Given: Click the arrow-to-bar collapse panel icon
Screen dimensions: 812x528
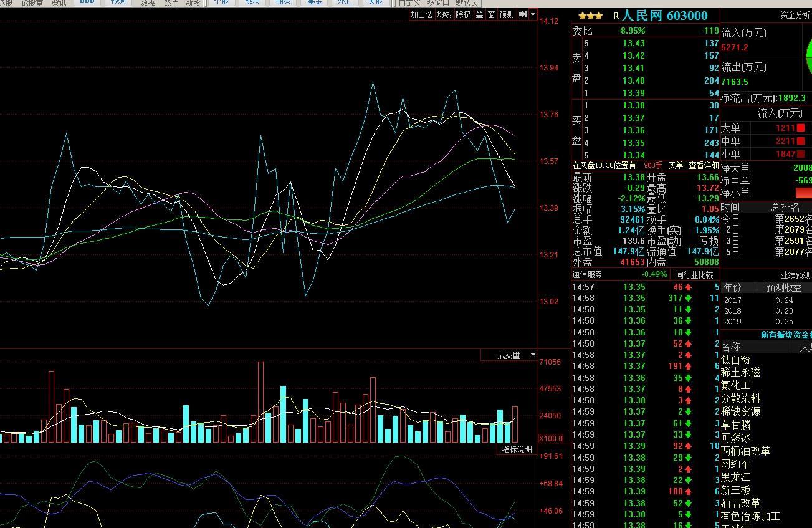Looking at the screenshot, I should pos(523,14).
